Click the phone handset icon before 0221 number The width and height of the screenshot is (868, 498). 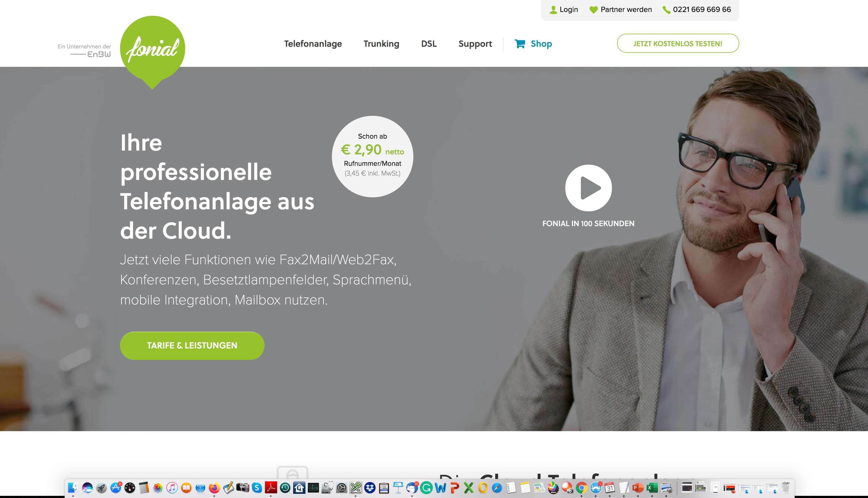[x=666, y=10]
